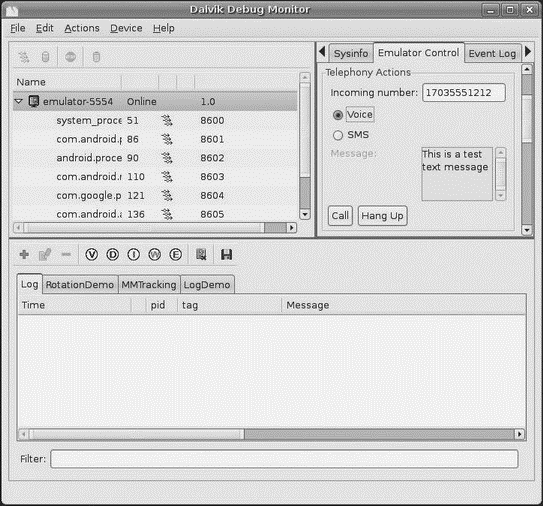Viewport: 543px width, 506px height.
Task: Show previous tabs with left arrow
Action: pyautogui.click(x=322, y=52)
